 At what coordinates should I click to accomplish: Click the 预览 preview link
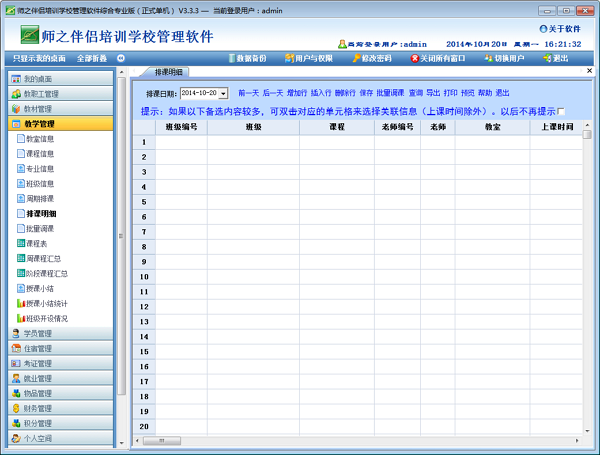468,93
